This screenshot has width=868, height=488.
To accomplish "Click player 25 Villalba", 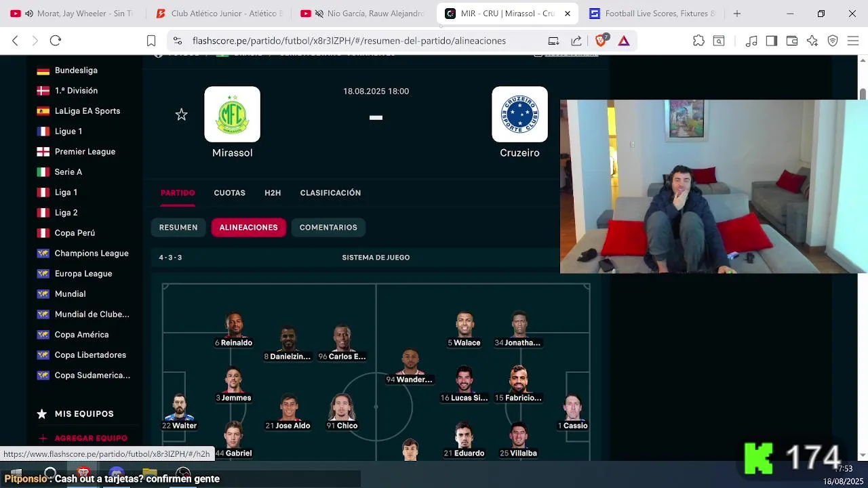I will 519,441.
